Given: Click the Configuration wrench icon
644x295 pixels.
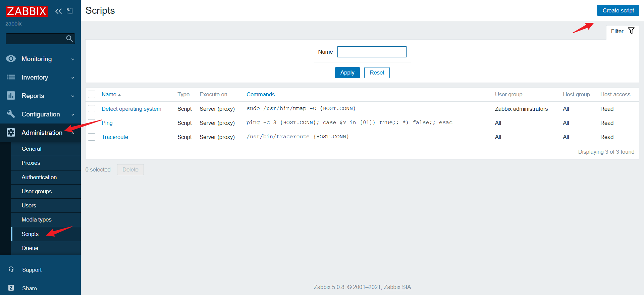Looking at the screenshot, I should (x=11, y=114).
